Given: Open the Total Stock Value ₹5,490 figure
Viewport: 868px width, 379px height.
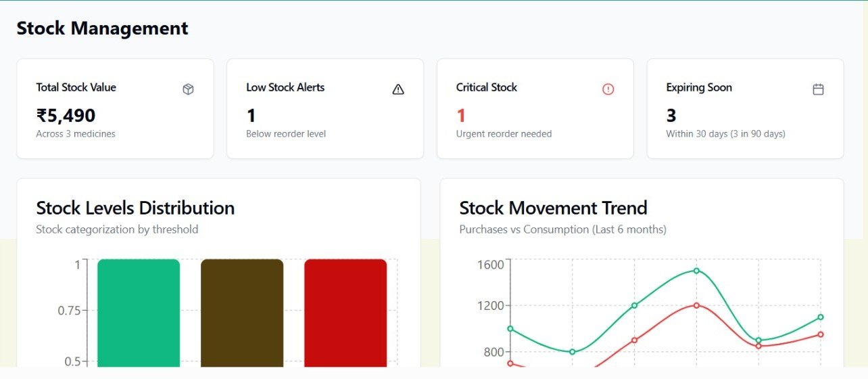Looking at the screenshot, I should pos(66,116).
